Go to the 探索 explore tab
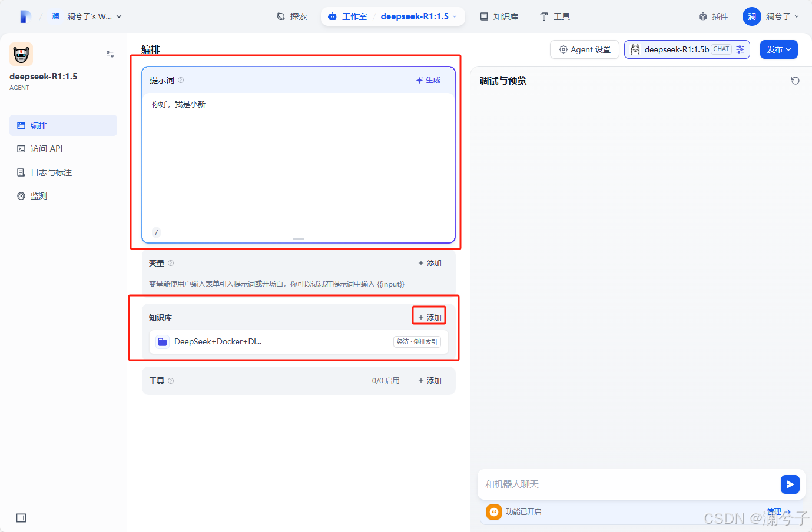Image resolution: width=812 pixels, height=532 pixels. (292, 16)
